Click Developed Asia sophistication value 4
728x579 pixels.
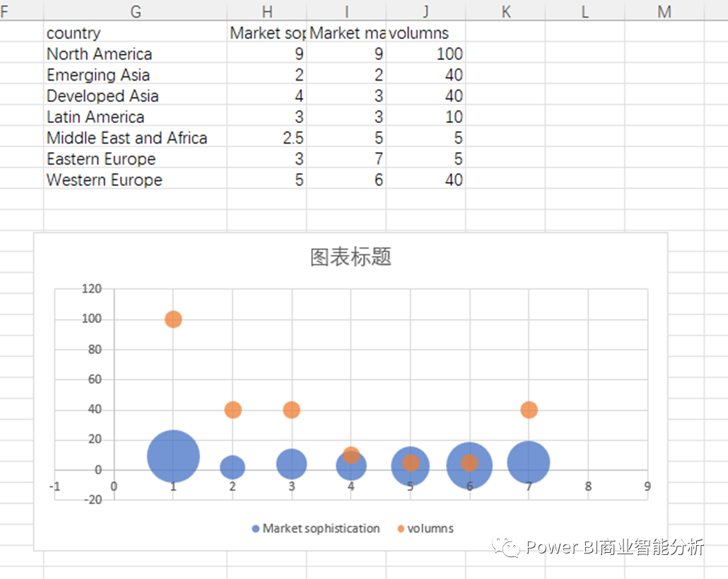point(267,95)
